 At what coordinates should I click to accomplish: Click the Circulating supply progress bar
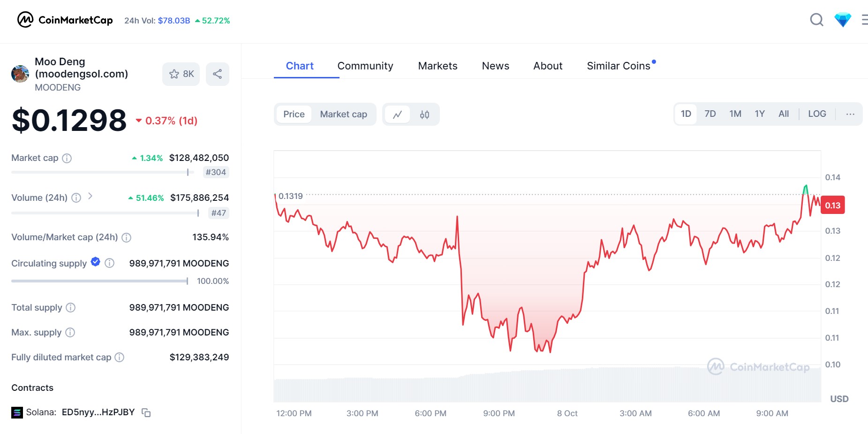(x=99, y=281)
